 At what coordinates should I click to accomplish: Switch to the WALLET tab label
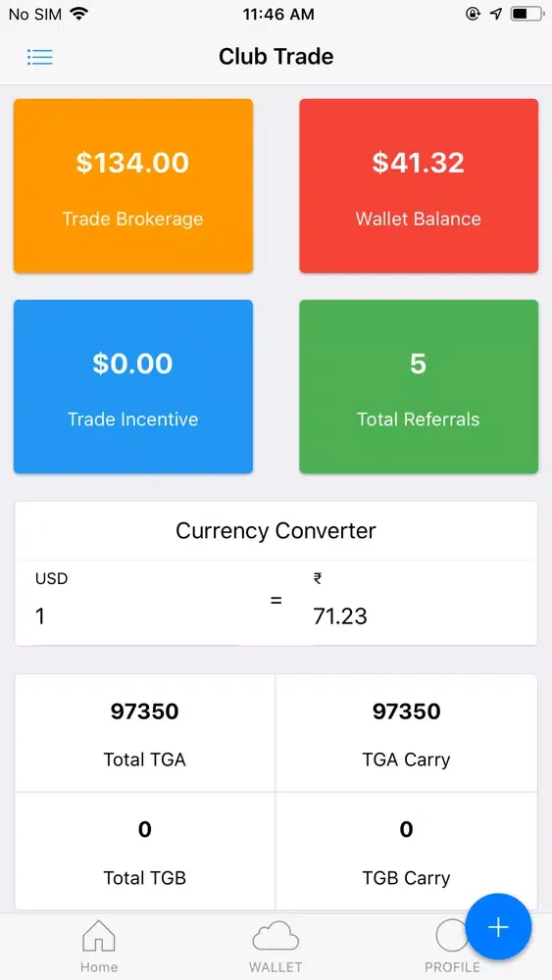tap(276, 967)
